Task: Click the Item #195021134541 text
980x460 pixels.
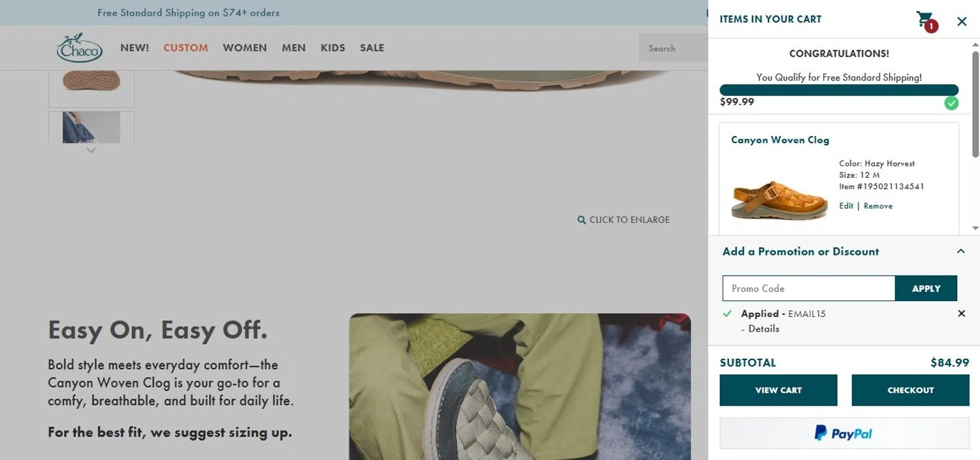Action: coord(881,187)
